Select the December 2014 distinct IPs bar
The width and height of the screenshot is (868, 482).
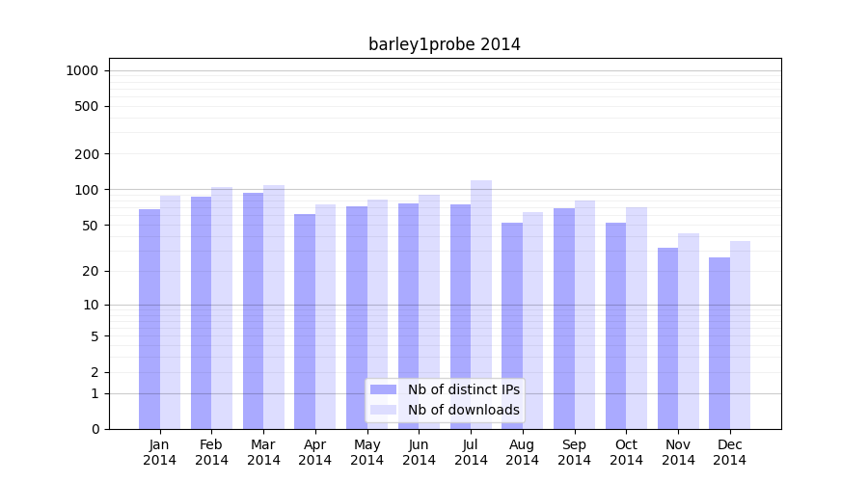coord(719,343)
